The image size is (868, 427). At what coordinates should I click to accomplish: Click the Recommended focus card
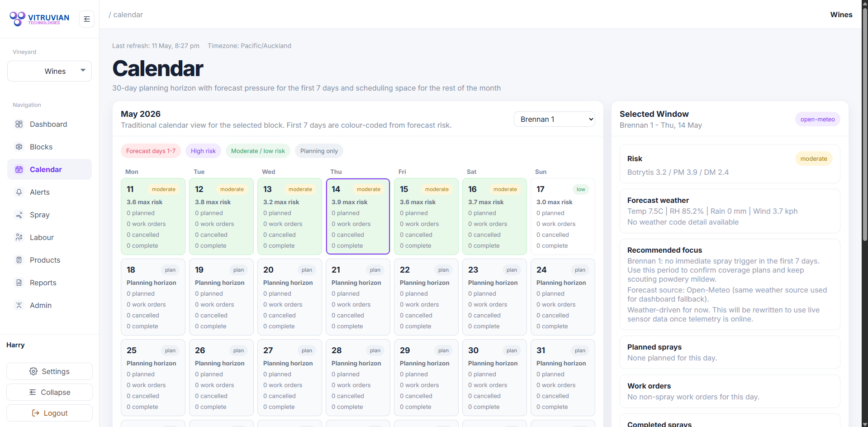pos(730,284)
